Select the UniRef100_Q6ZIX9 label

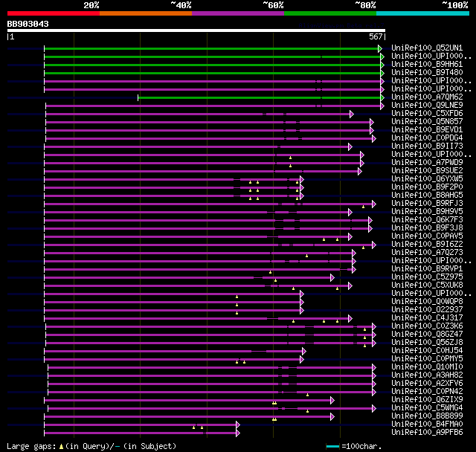click(x=427, y=400)
